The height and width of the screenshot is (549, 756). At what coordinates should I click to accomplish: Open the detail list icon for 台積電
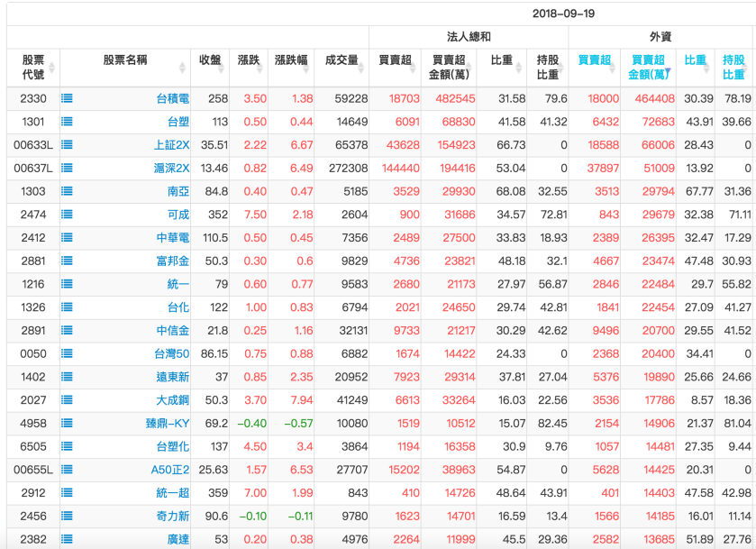tap(66, 99)
